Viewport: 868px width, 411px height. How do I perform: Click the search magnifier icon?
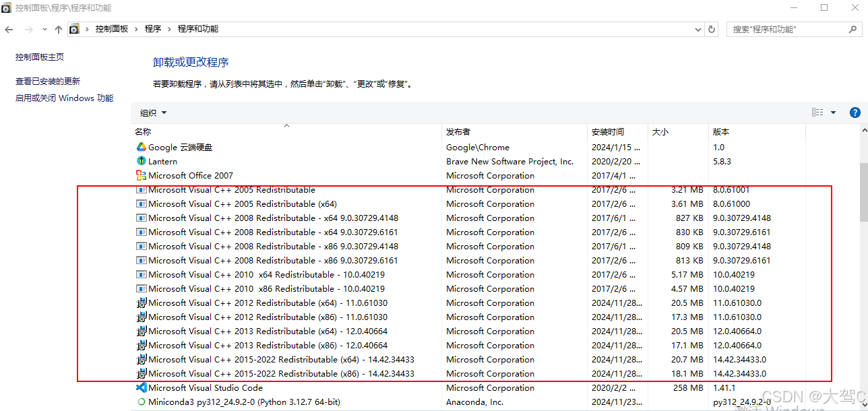(852, 29)
